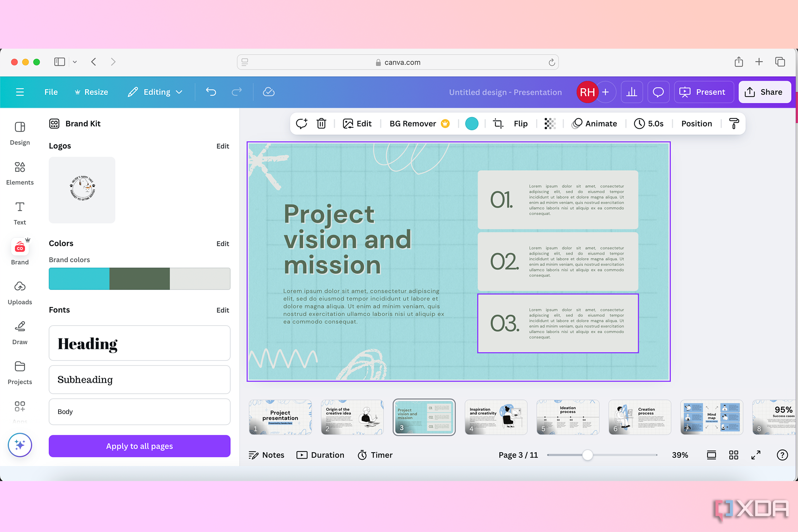The height and width of the screenshot is (532, 798).
Task: Enable the Duration setting at bottom
Action: point(321,455)
